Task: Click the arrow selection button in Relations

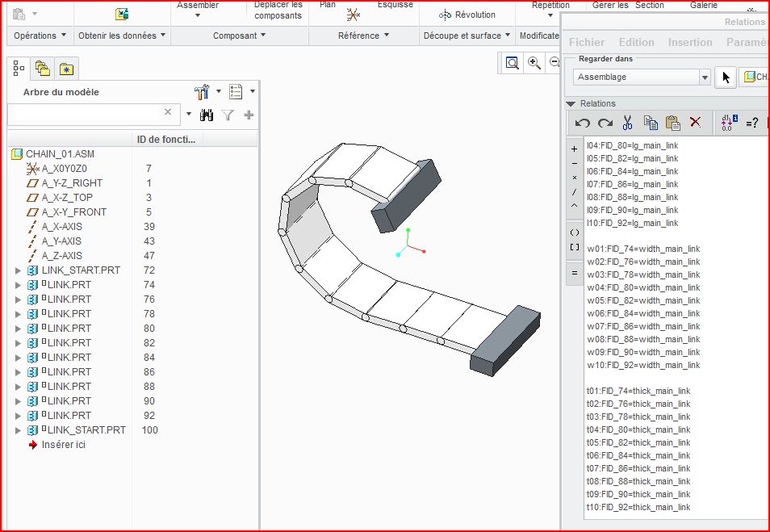Action: pos(726,77)
